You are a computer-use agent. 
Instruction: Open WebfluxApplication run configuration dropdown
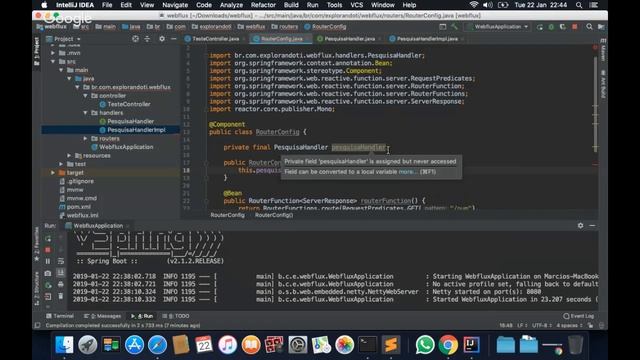coord(498,27)
